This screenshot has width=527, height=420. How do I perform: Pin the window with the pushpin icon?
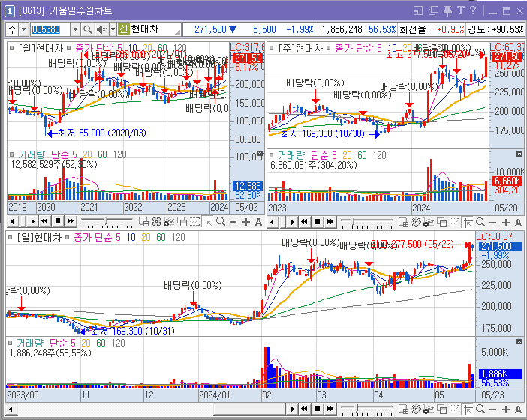(447, 10)
